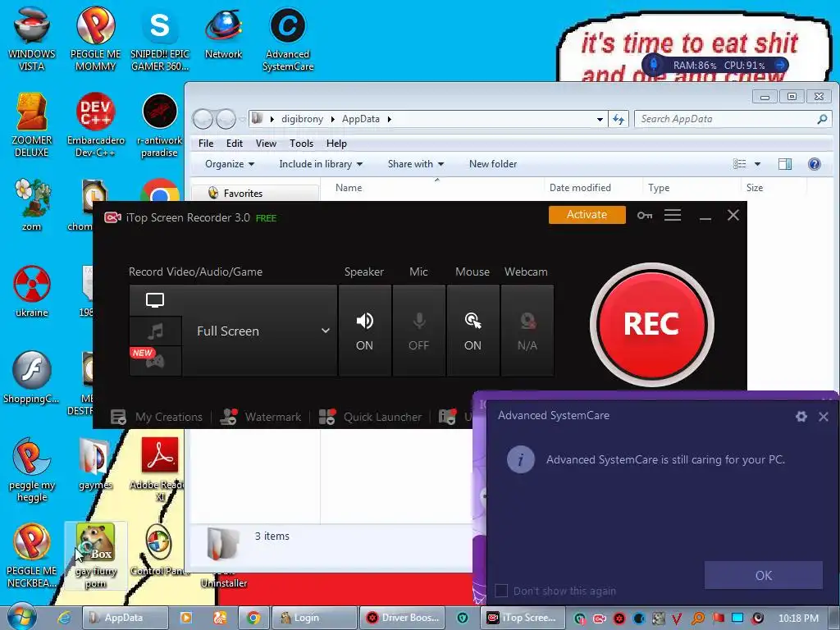Select the audio-only recording mode icon
Screen dimensions: 840x630
coord(155,331)
